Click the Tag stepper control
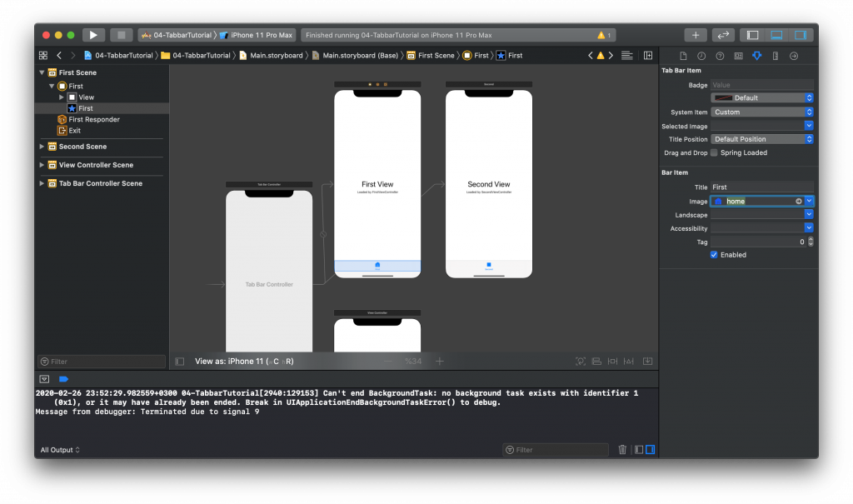853x504 pixels. 811,242
